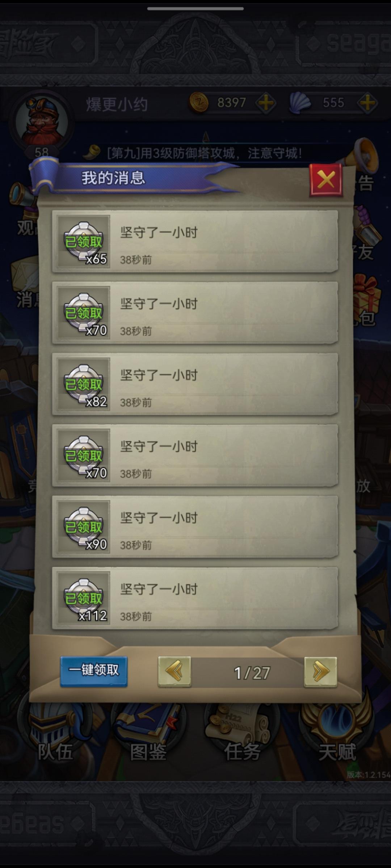391x868 pixels.
Task: Tap the scrolling announcement text bar
Action: 205,153
